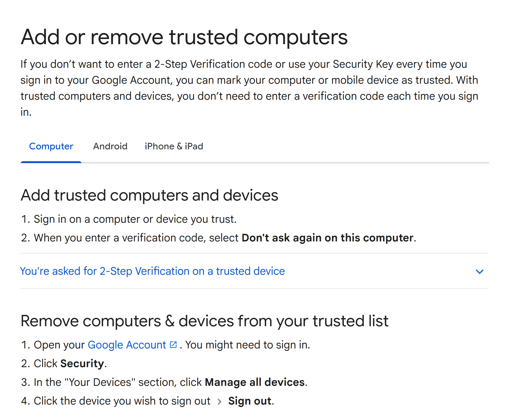
Task: Click the bold Security word in step 2
Action: click(82, 364)
